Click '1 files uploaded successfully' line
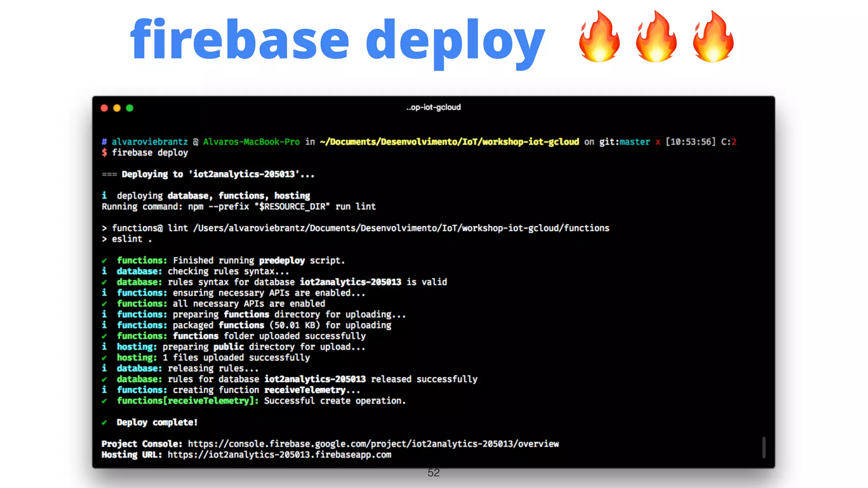868x488 pixels. click(206, 358)
